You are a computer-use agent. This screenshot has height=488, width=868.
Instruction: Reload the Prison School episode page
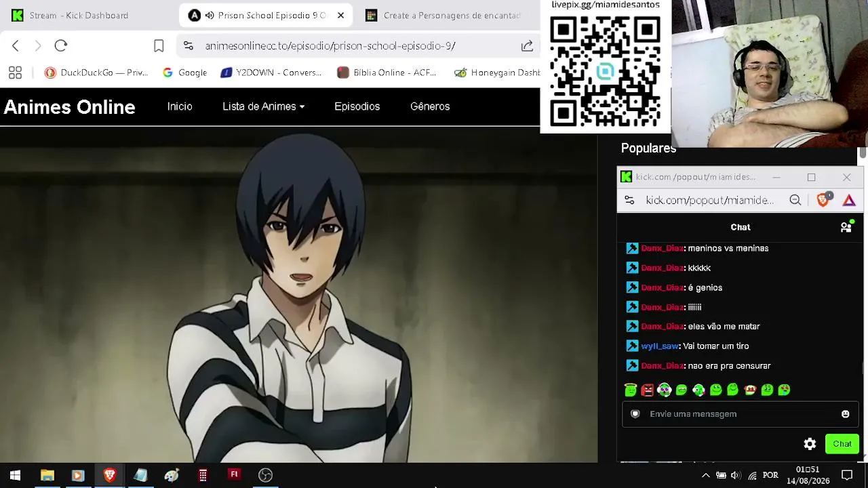point(61,45)
